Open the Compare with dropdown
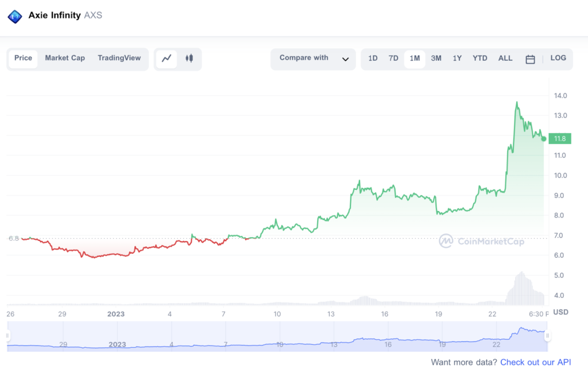 click(313, 59)
